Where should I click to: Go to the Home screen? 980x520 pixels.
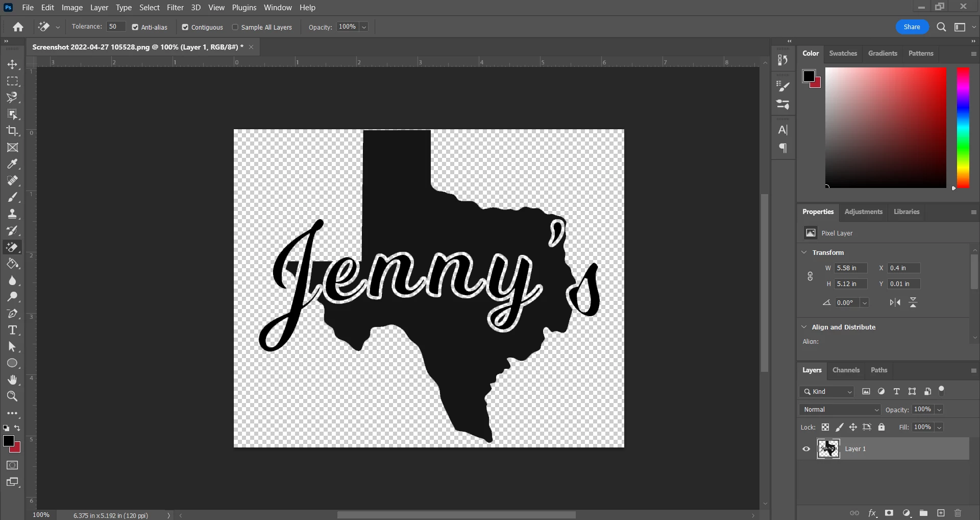click(x=18, y=27)
